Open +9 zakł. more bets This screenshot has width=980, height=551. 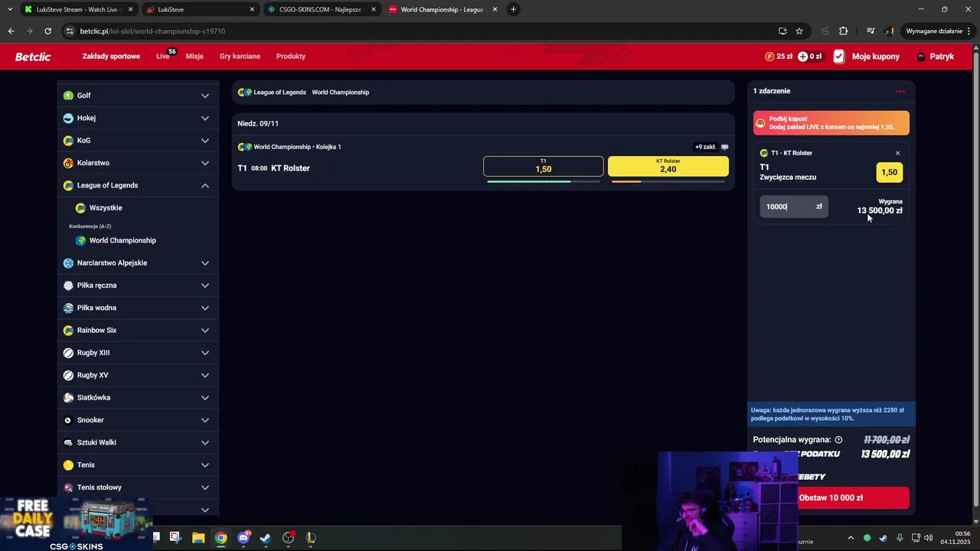coord(705,147)
